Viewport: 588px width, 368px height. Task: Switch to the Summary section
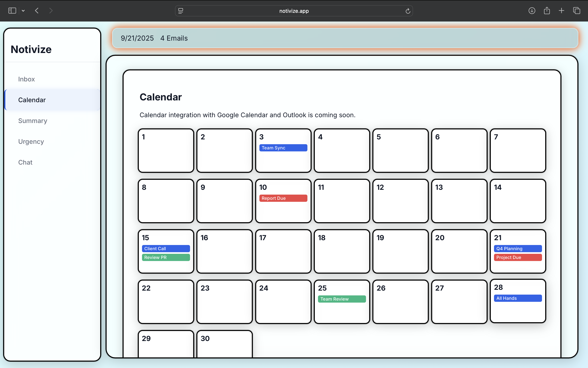(33, 121)
